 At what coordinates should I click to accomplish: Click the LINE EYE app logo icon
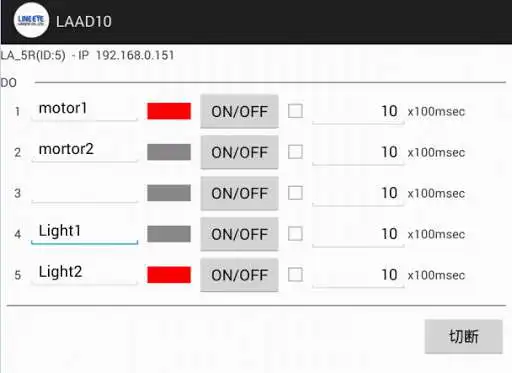click(x=31, y=20)
